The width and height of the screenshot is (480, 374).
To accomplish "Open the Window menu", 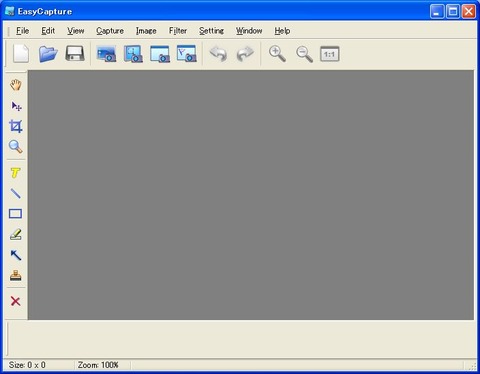I will (x=249, y=31).
